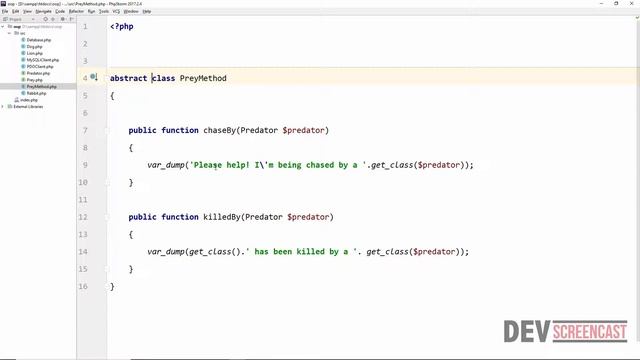
Task: Click the abstract keyword
Action: (x=129, y=78)
